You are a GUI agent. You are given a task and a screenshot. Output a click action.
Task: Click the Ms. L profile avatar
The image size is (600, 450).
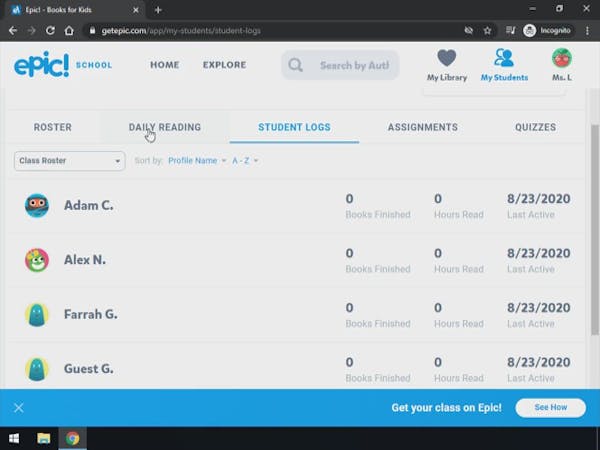(x=561, y=58)
